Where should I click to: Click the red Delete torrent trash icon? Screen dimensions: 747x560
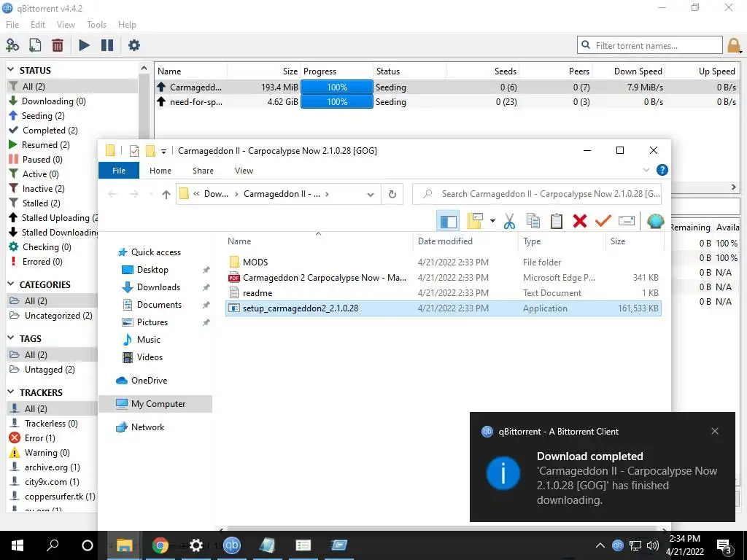58,45
